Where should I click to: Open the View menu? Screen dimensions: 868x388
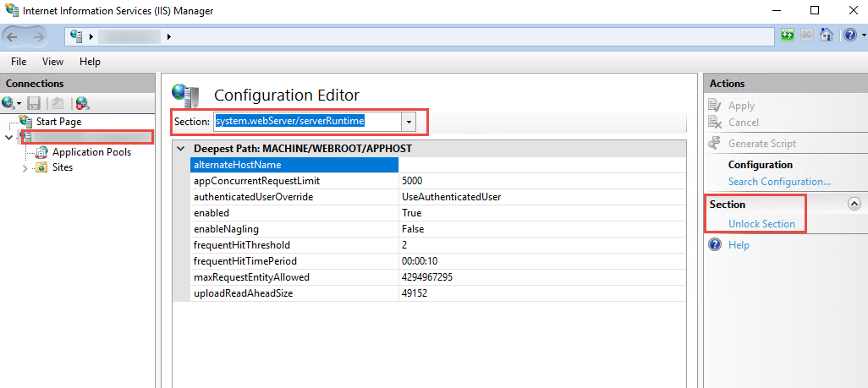click(x=52, y=62)
